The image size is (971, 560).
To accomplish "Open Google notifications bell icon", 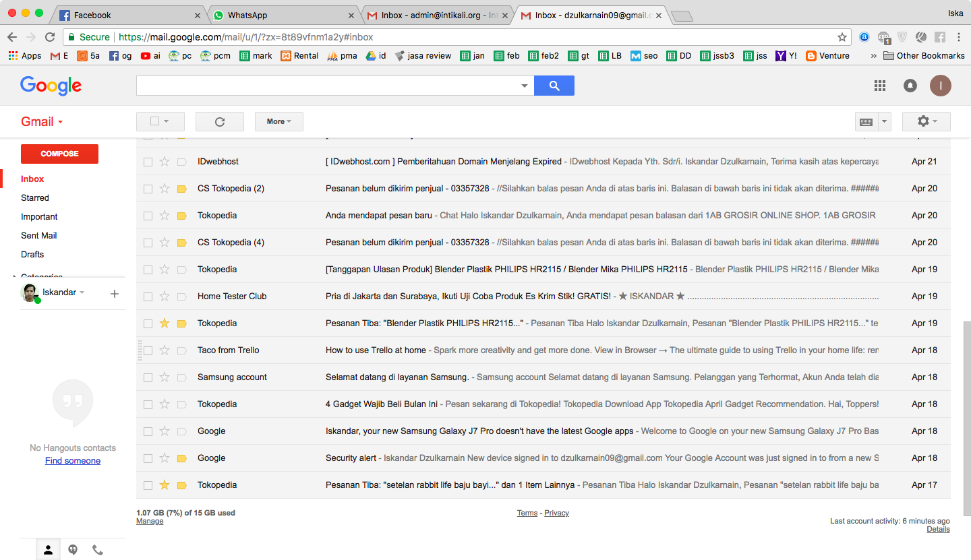I will click(910, 86).
